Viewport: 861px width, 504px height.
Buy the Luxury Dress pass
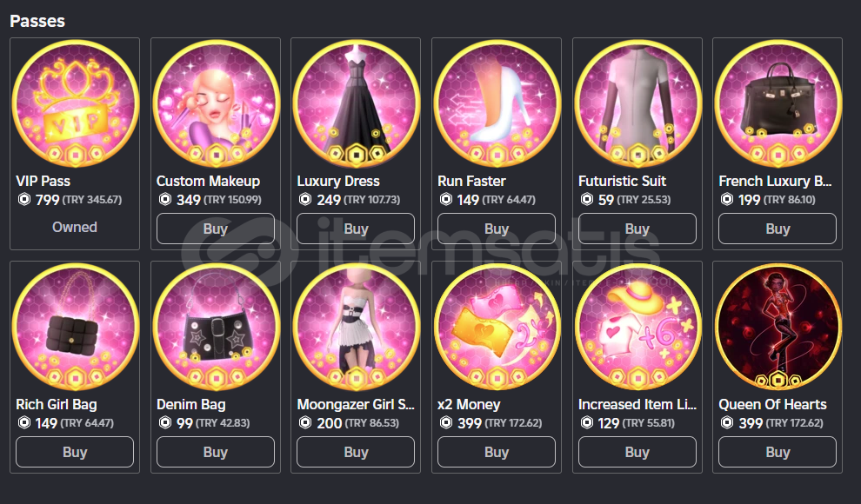[356, 229]
